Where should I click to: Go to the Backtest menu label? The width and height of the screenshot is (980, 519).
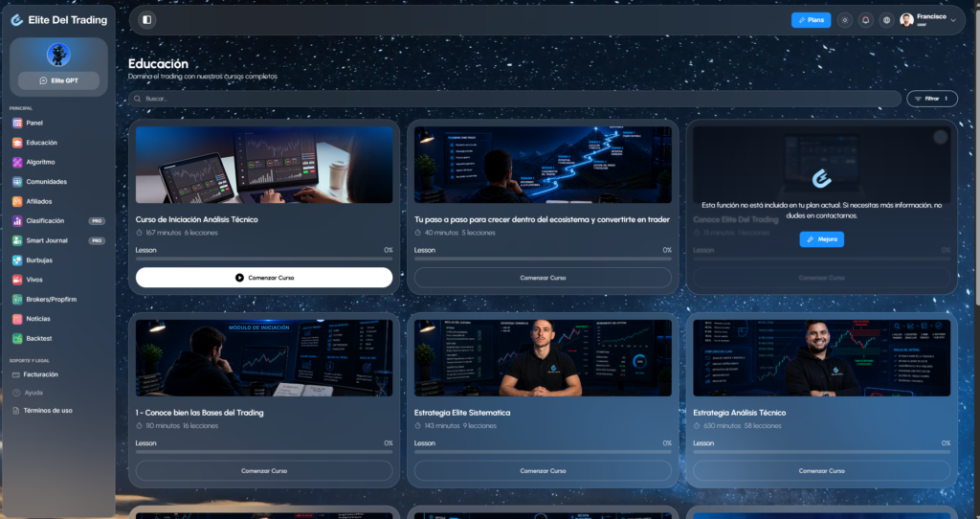(x=38, y=338)
